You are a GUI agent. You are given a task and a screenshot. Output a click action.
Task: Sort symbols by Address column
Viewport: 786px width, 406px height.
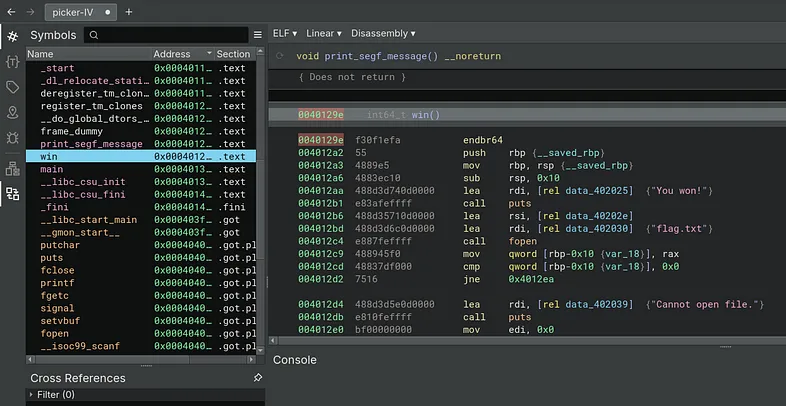tap(183, 54)
